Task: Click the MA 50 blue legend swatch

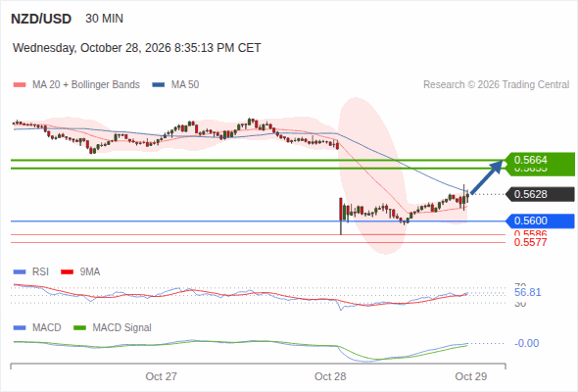Action: pos(159,85)
